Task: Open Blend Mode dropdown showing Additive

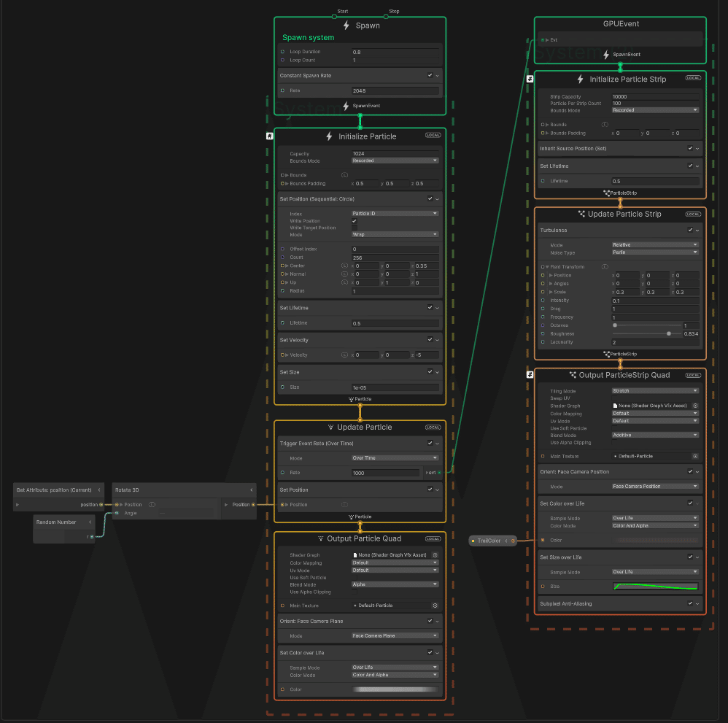Action: pyautogui.click(x=656, y=435)
